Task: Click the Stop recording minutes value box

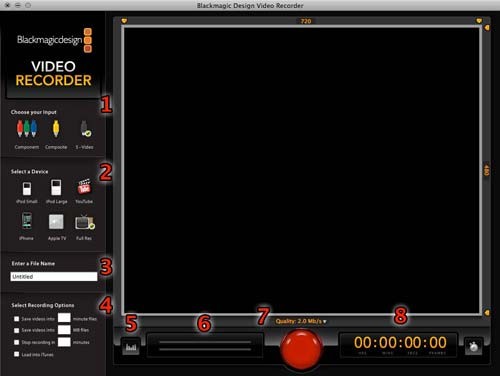Action: click(x=64, y=342)
